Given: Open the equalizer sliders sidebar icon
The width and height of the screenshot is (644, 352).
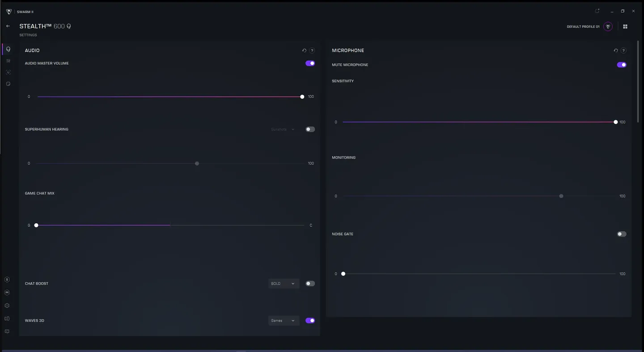Looking at the screenshot, I should point(8,61).
